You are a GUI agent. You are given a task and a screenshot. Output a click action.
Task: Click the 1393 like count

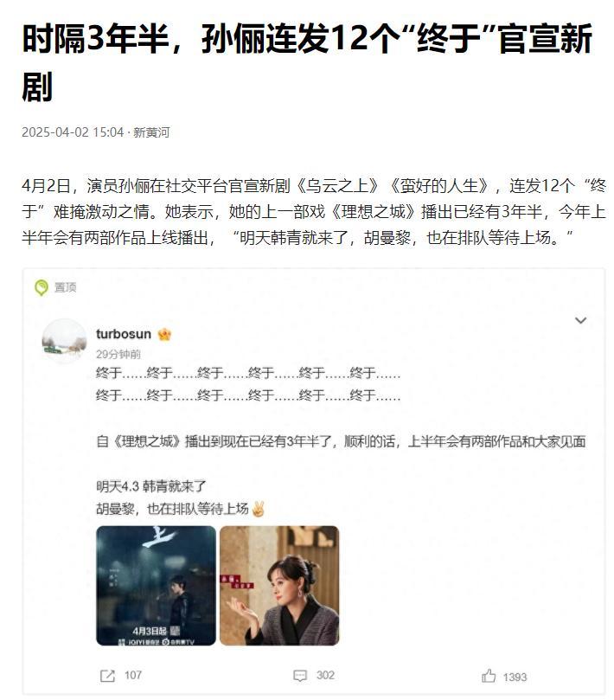(515, 678)
